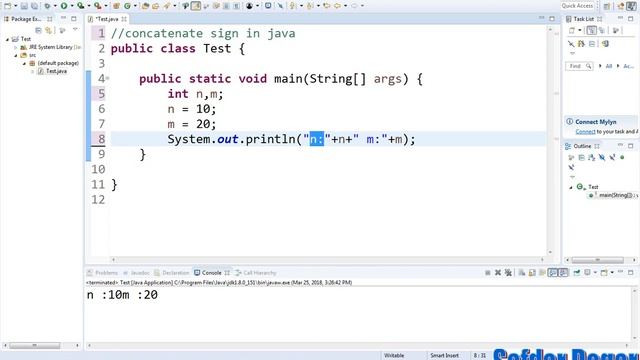
Task: Collapse the Test class in Outline
Action: click(571, 187)
